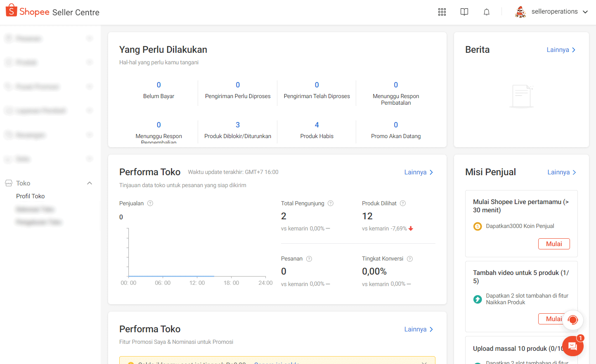Viewport: 596px width, 364px height.
Task: Click Produk Diblokir/Diturunkan count 3
Action: (238, 125)
